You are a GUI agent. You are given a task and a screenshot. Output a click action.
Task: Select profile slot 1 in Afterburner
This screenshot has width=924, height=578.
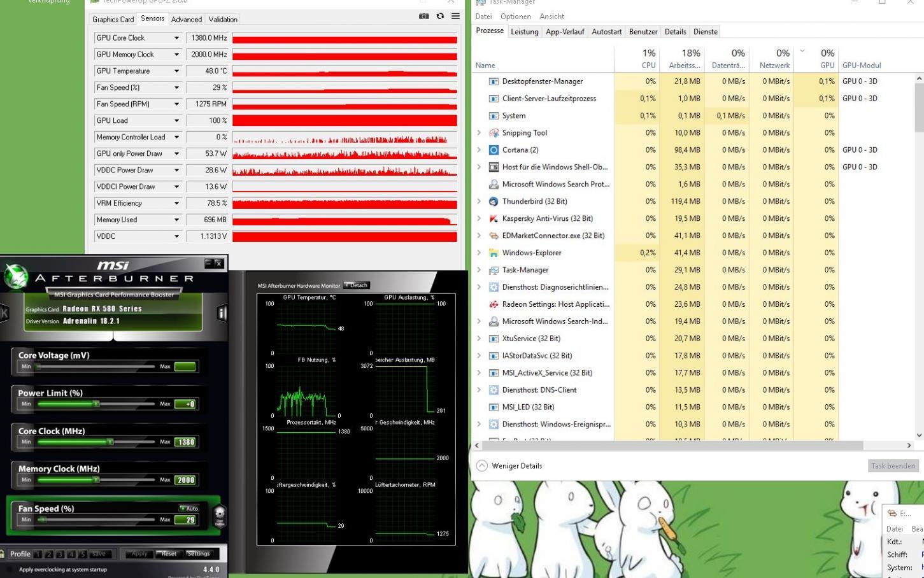[38, 554]
